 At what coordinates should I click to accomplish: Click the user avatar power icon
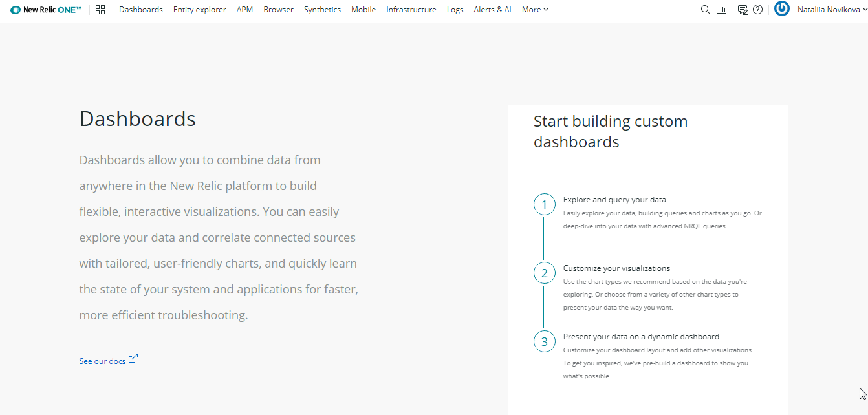pos(781,8)
